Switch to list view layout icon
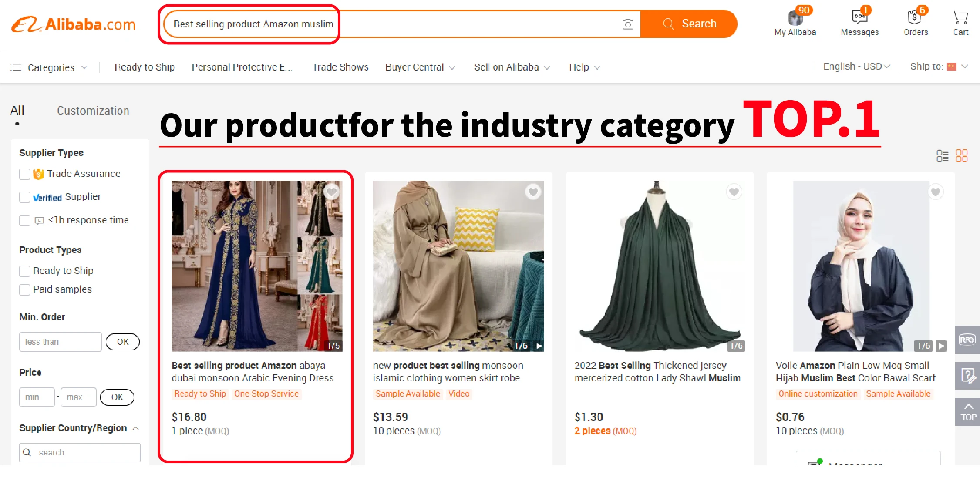 [942, 156]
